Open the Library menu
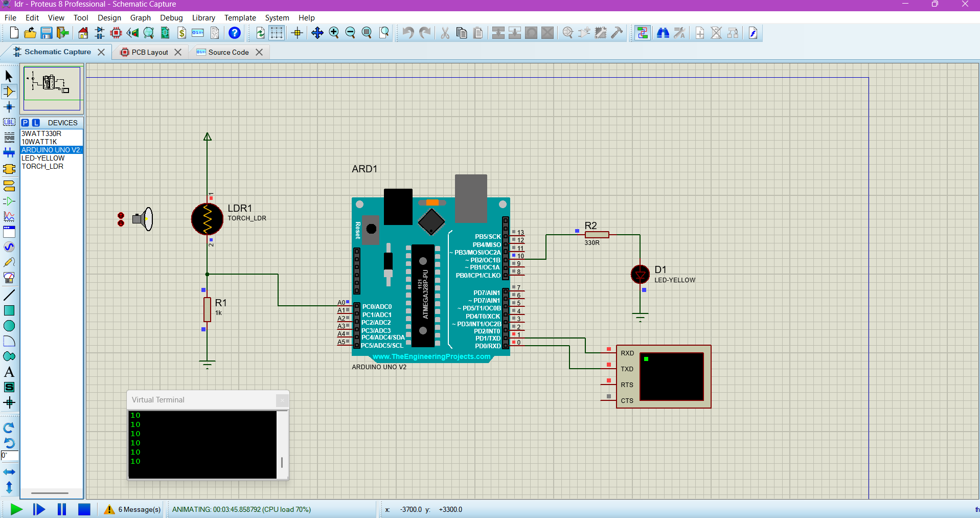Screen dimensions: 980x518 click(203, 18)
